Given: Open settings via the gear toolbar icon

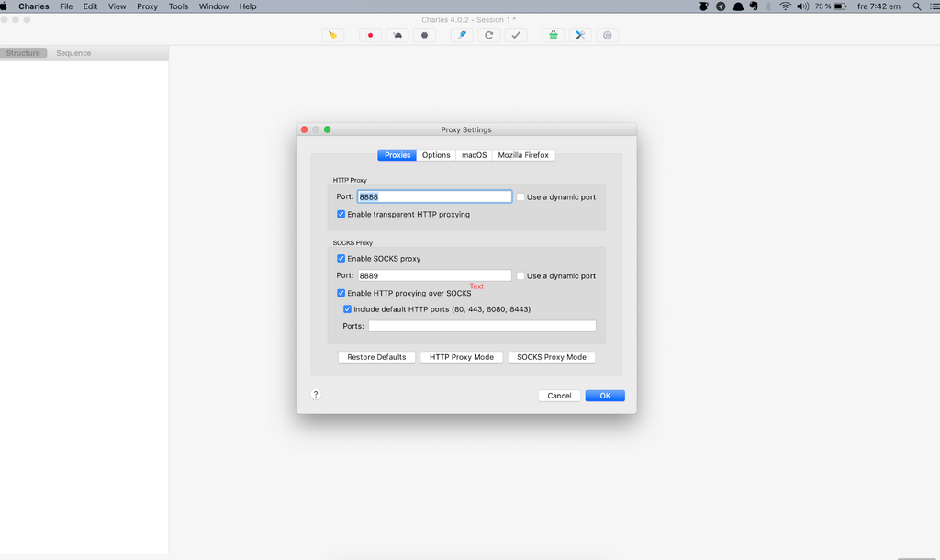Looking at the screenshot, I should click(x=608, y=36).
